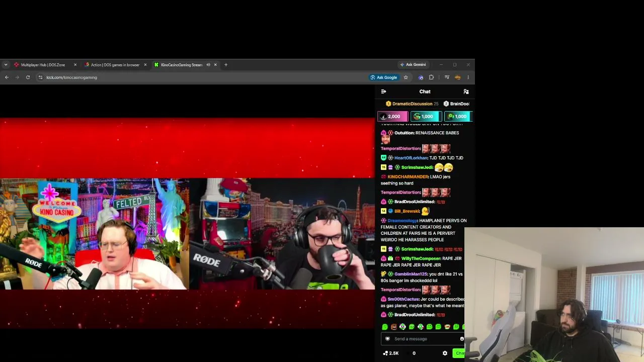Click the left streamer video feed

(x=95, y=234)
